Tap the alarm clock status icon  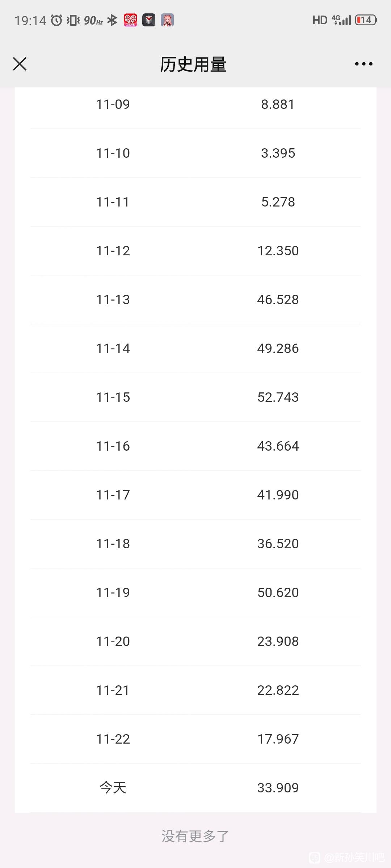click(56, 20)
